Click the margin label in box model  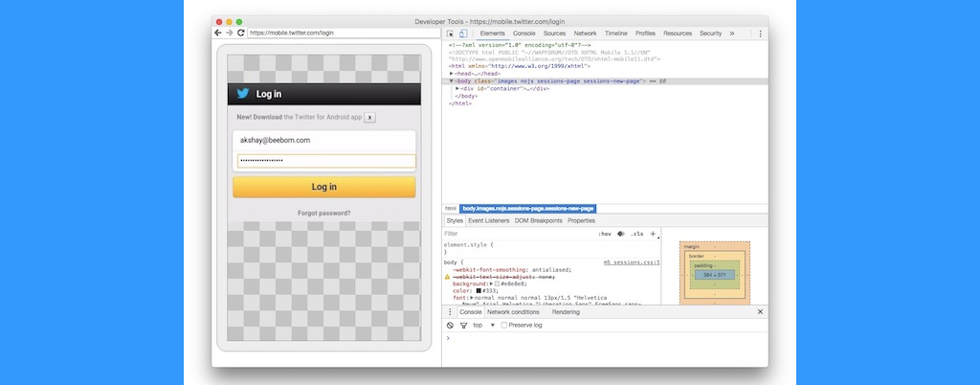point(691,247)
